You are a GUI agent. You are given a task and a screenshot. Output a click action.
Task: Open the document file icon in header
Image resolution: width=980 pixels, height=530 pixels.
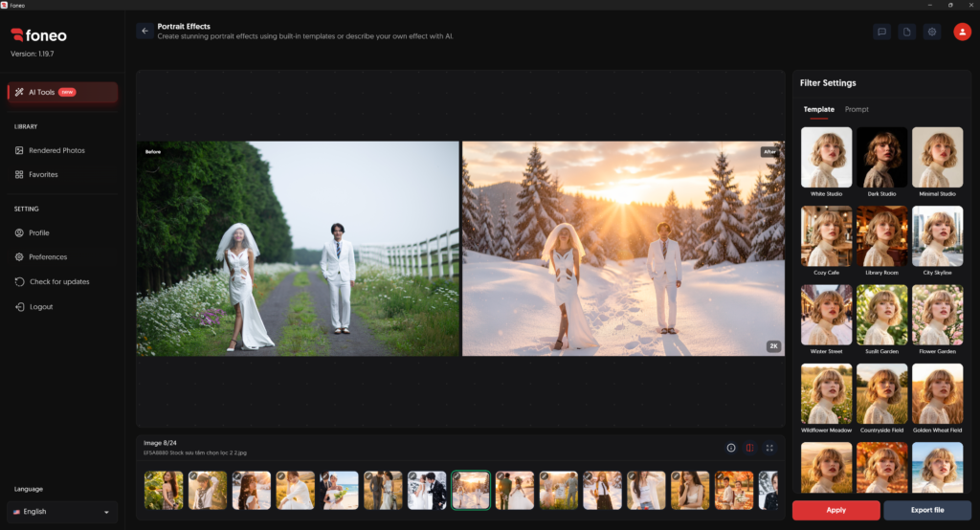907,32
